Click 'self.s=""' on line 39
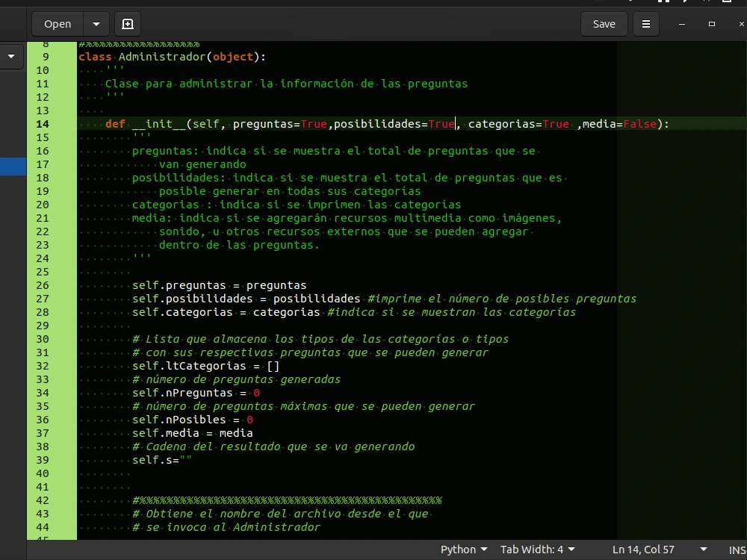Screen dimensions: 747x560 162,460
